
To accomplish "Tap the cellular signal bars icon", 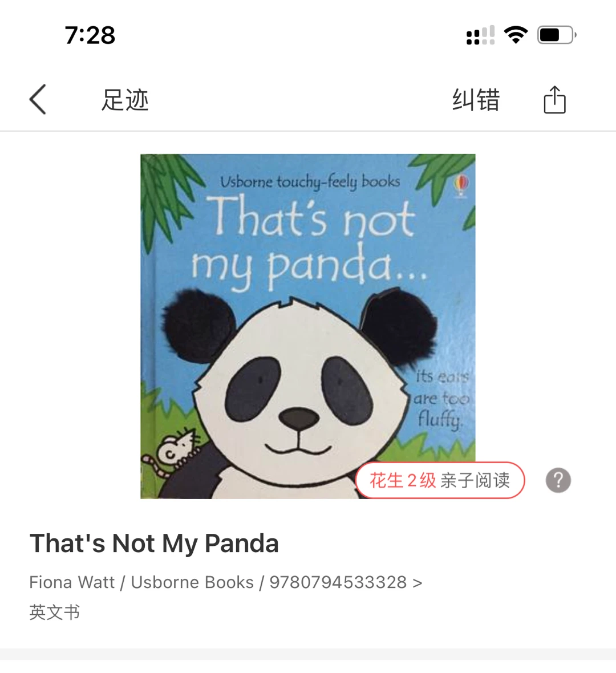I will [x=480, y=35].
